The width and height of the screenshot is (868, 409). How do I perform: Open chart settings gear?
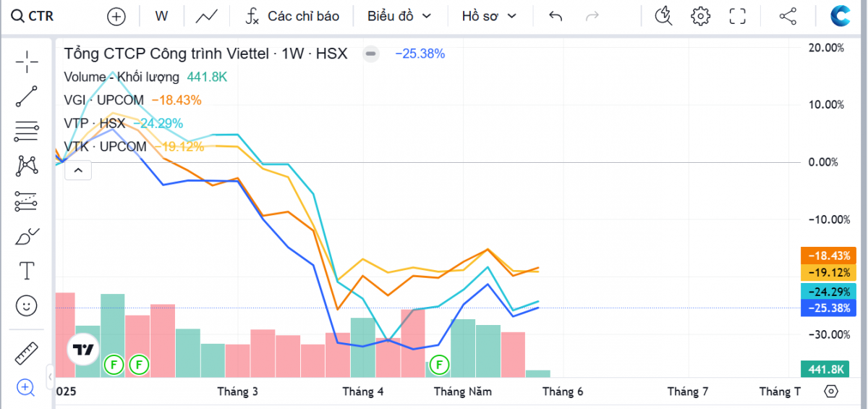[699, 16]
